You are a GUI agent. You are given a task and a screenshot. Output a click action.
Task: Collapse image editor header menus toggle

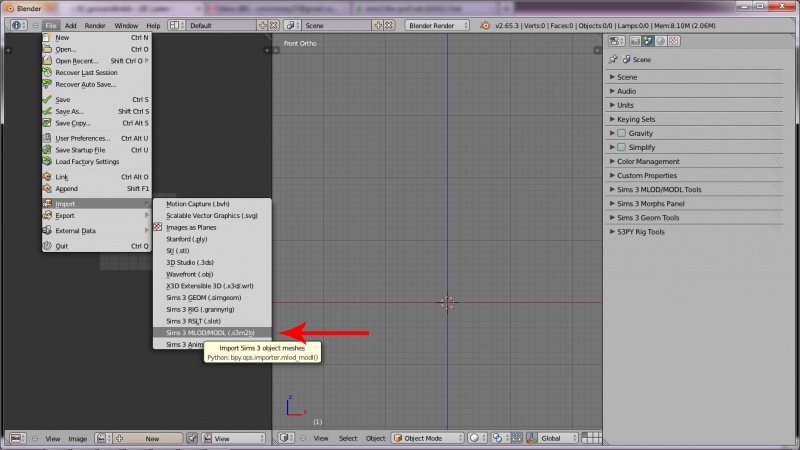click(35, 438)
